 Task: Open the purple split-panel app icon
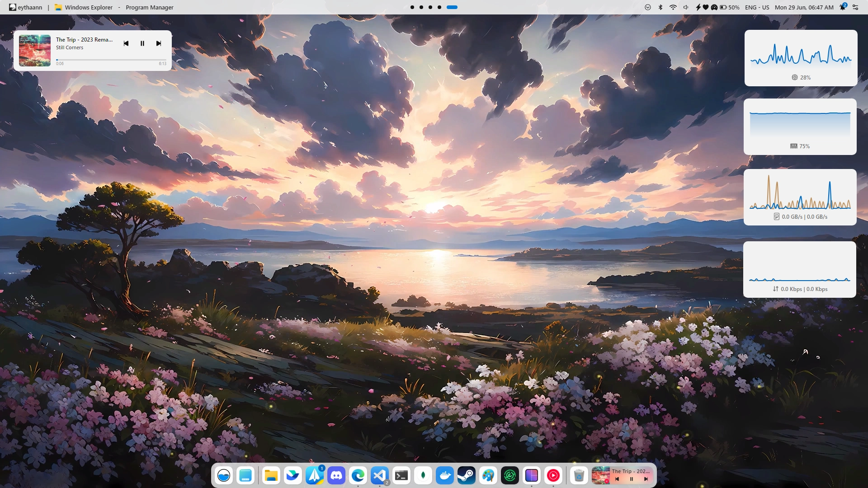(x=532, y=475)
